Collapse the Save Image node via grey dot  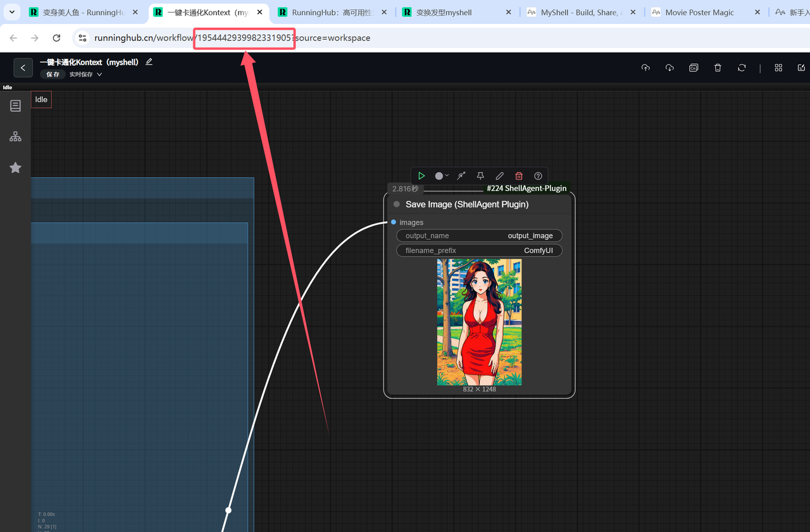coord(397,204)
